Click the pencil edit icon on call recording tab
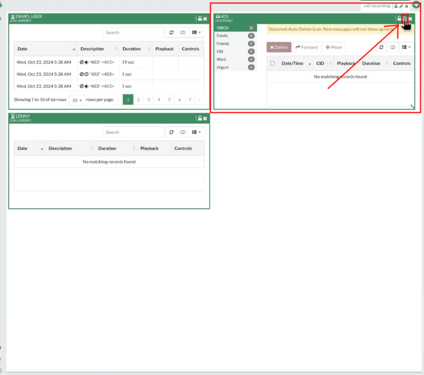Screen dimensions: 424x375 (x=401, y=6)
